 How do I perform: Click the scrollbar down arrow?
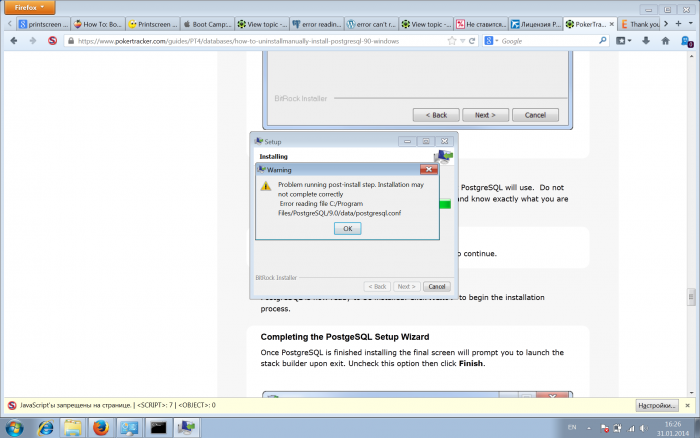coord(691,392)
